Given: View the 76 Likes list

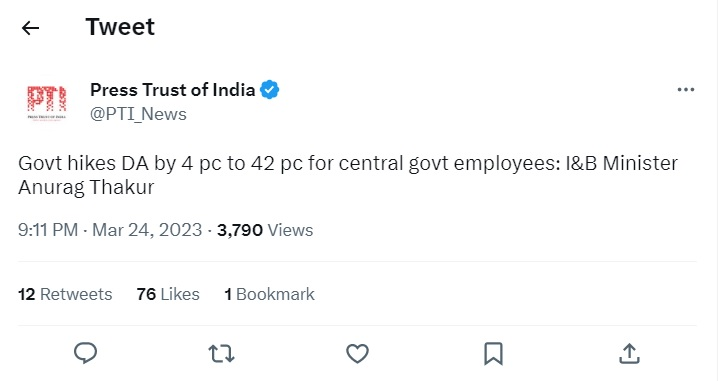Looking at the screenshot, I should click(x=168, y=294).
